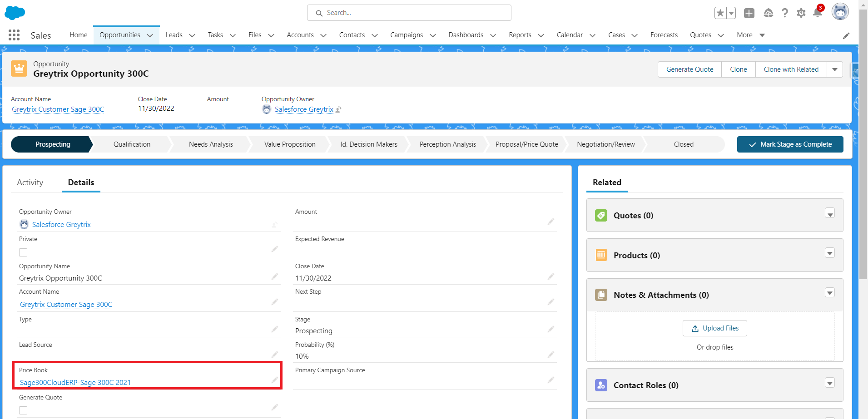The width and height of the screenshot is (868, 419).
Task: Edit the Generate Quote field pencil
Action: coord(275,407)
